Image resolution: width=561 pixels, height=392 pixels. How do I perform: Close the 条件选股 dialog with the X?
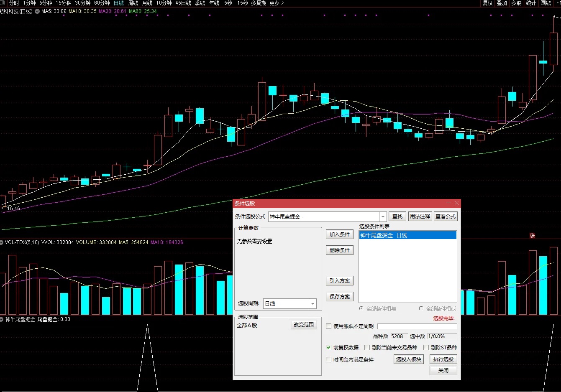pos(456,203)
